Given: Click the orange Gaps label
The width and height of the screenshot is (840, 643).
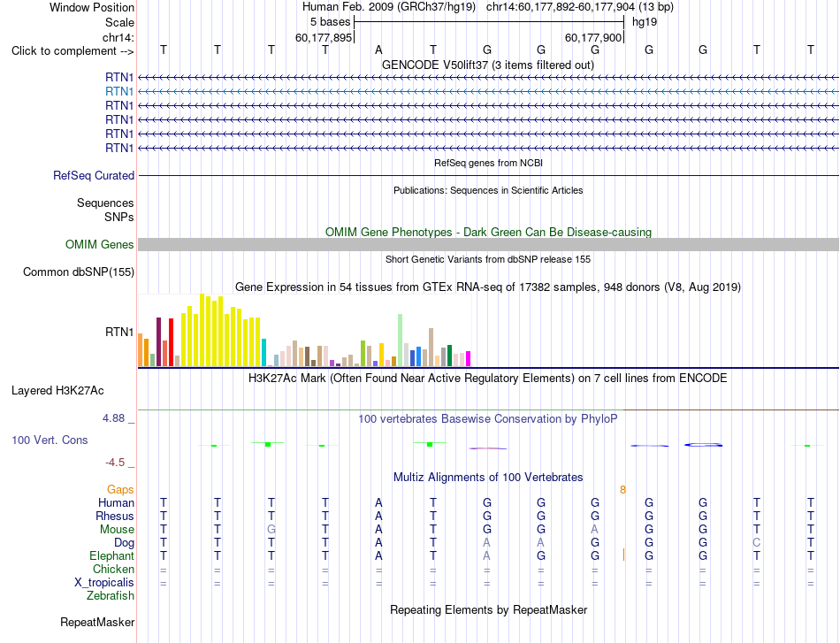Looking at the screenshot, I should tap(120, 489).
